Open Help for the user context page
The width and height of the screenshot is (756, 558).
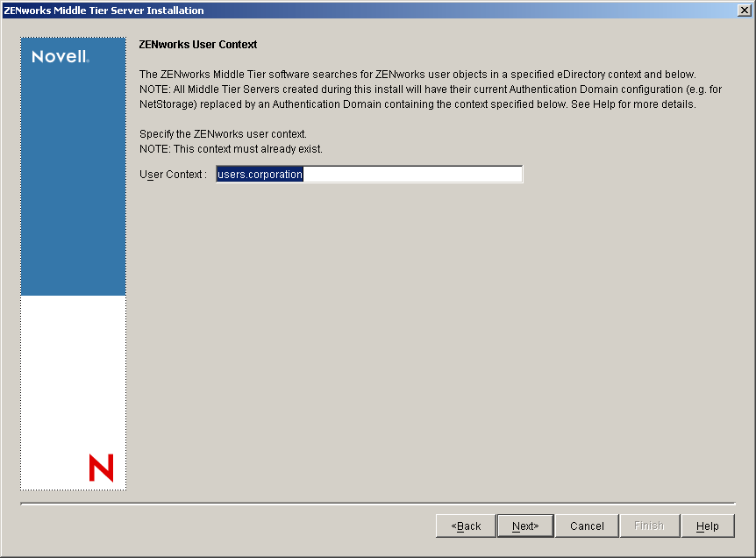pyautogui.click(x=708, y=526)
